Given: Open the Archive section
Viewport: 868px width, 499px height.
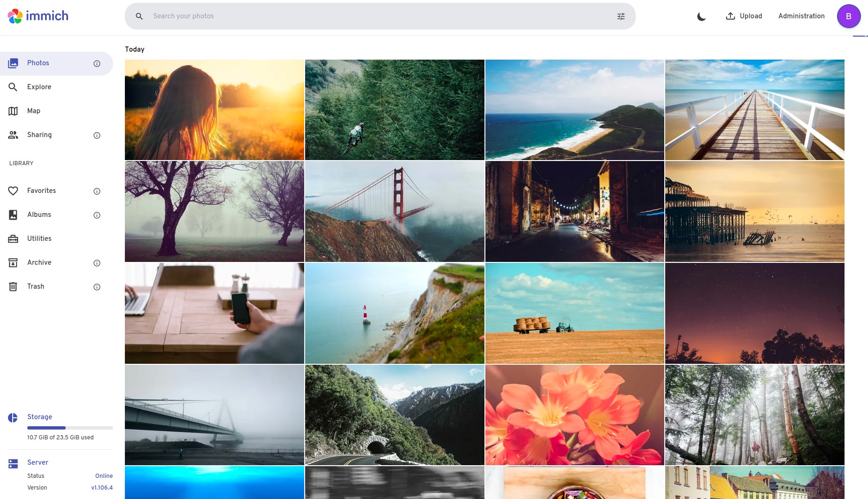Looking at the screenshot, I should 56,262.
